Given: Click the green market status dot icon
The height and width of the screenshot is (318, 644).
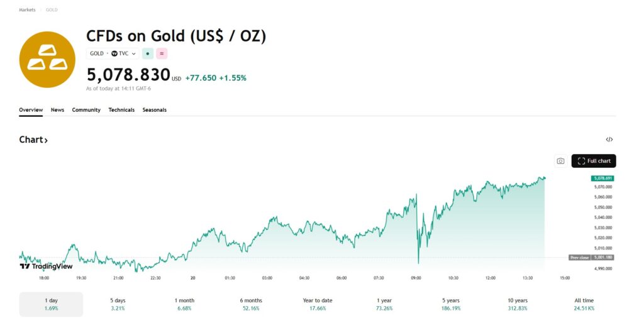Looking at the screenshot, I should coord(147,53).
